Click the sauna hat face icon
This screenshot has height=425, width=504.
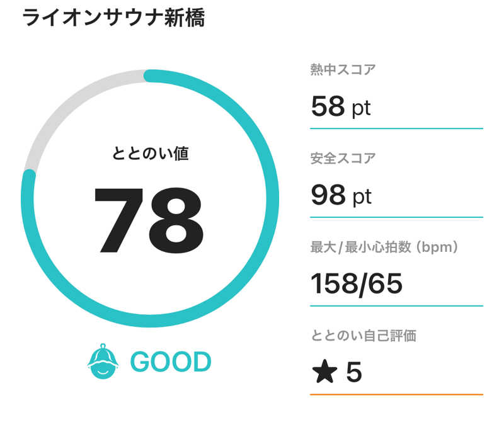point(103,362)
